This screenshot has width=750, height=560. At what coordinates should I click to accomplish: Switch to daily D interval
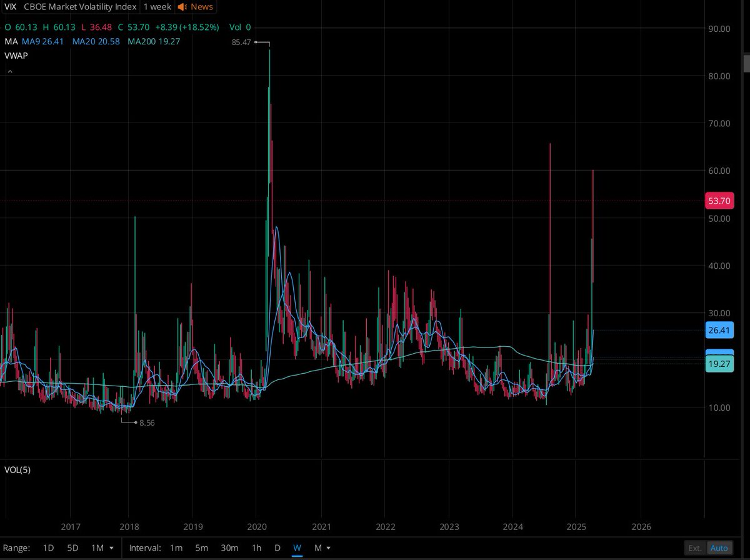click(277, 548)
